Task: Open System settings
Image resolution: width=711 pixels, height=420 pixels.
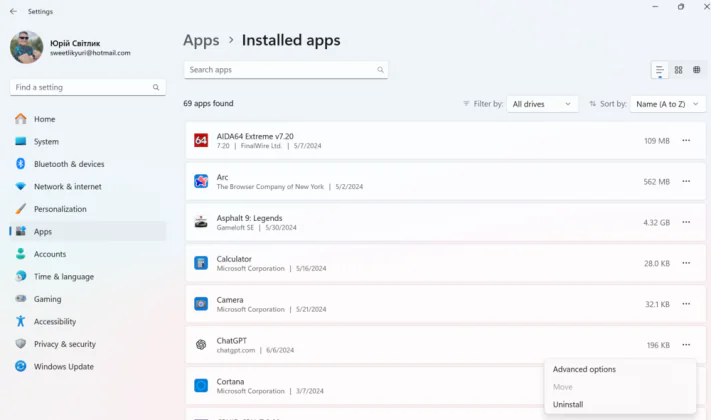Action: pyautogui.click(x=88, y=142)
